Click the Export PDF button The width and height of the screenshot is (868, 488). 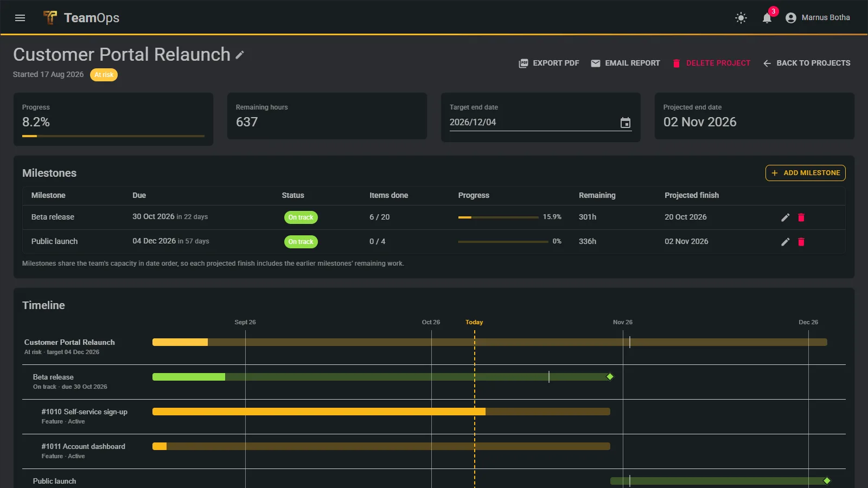coord(549,63)
